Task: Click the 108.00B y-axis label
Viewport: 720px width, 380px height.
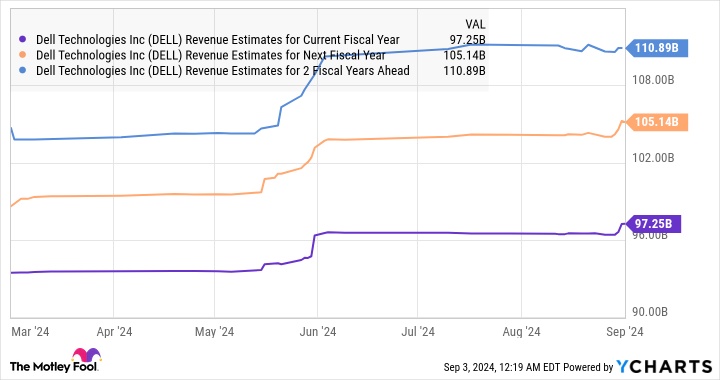Action: 653,80
